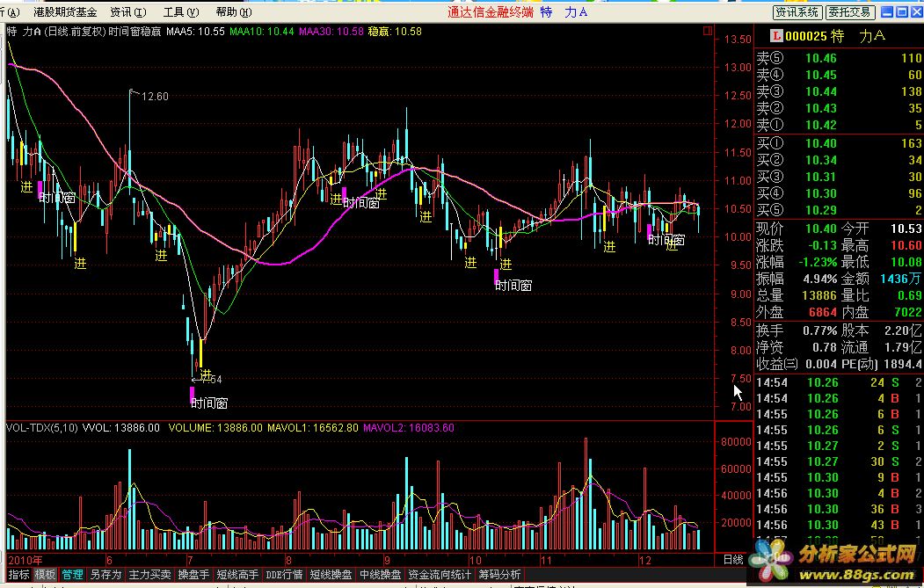The image size is (924, 588).
Task: Click the MAA10: 10.44 indicator label
Action: coord(262,32)
